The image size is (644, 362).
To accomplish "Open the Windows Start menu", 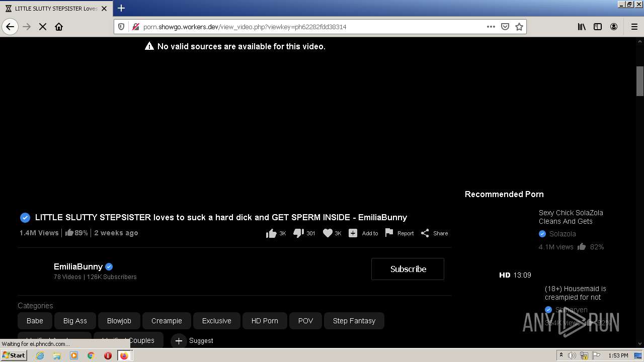I will [14, 355].
